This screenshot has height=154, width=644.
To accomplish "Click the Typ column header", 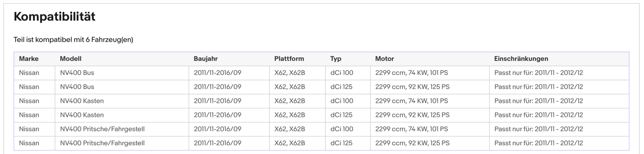I will (x=336, y=59).
